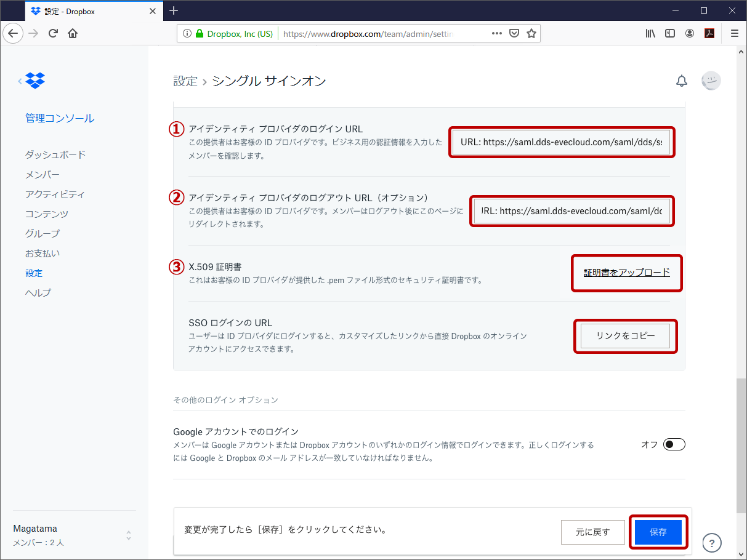Bookmark this page with star icon
This screenshot has width=747, height=560.
531,34
